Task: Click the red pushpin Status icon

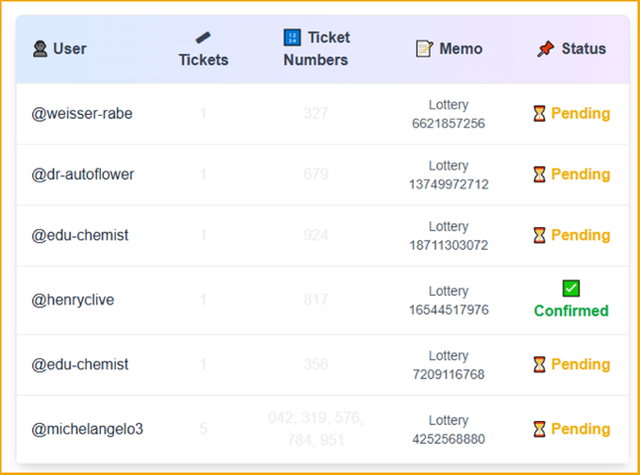Action: point(546,49)
